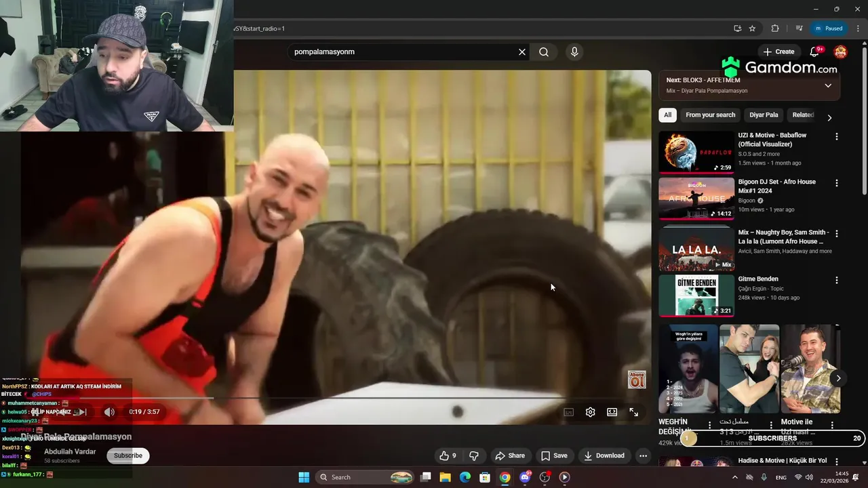Open more actions below the video
This screenshot has height=488, width=868.
643,455
